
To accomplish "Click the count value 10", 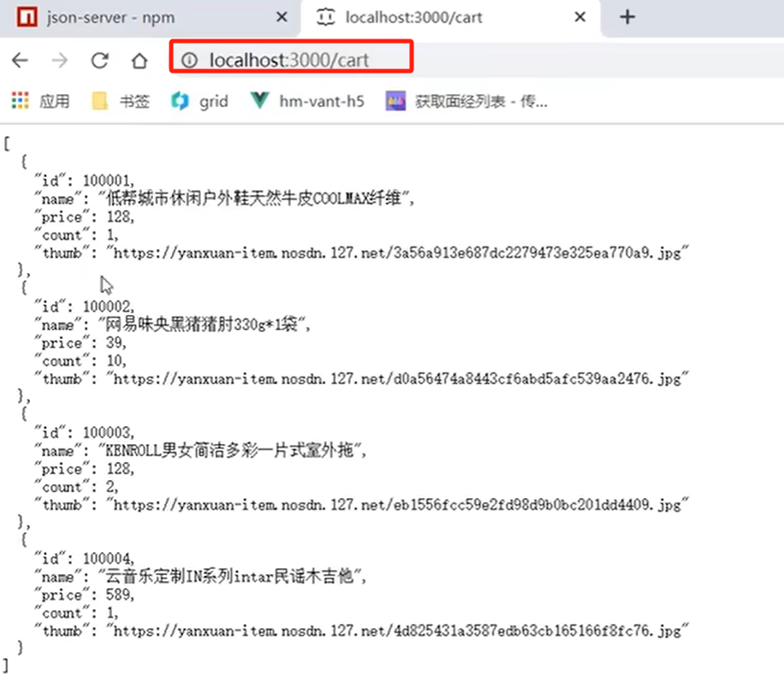I will (x=114, y=360).
